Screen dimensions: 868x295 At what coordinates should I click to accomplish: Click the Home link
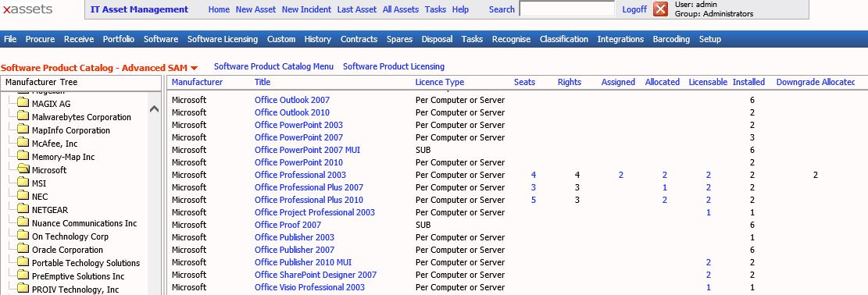click(219, 9)
